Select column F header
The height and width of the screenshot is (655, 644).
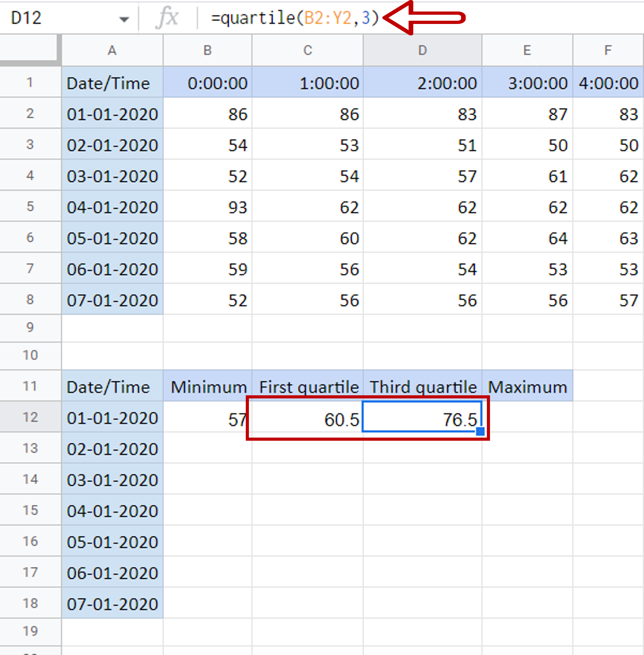609,50
